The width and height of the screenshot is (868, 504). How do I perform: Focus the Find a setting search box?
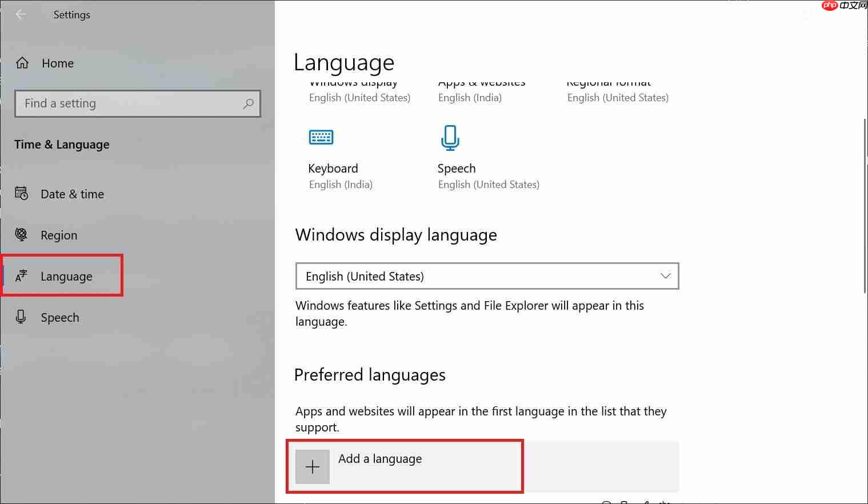(138, 103)
